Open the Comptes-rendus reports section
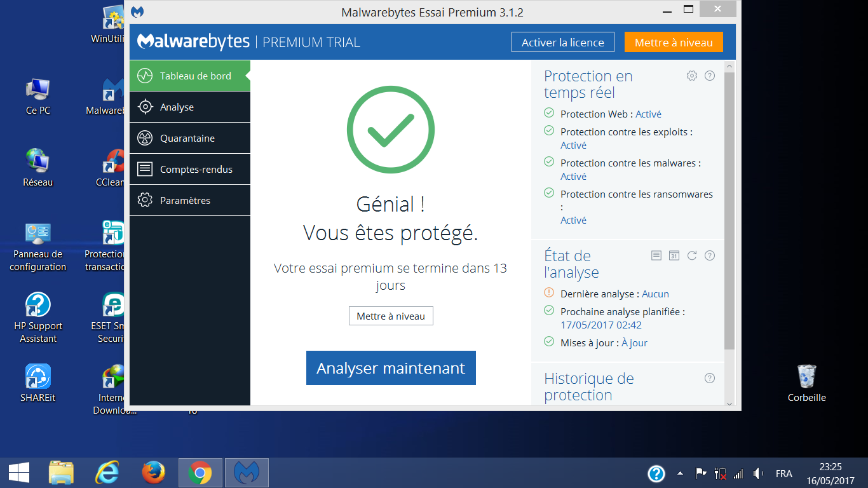868x488 pixels. (190, 169)
